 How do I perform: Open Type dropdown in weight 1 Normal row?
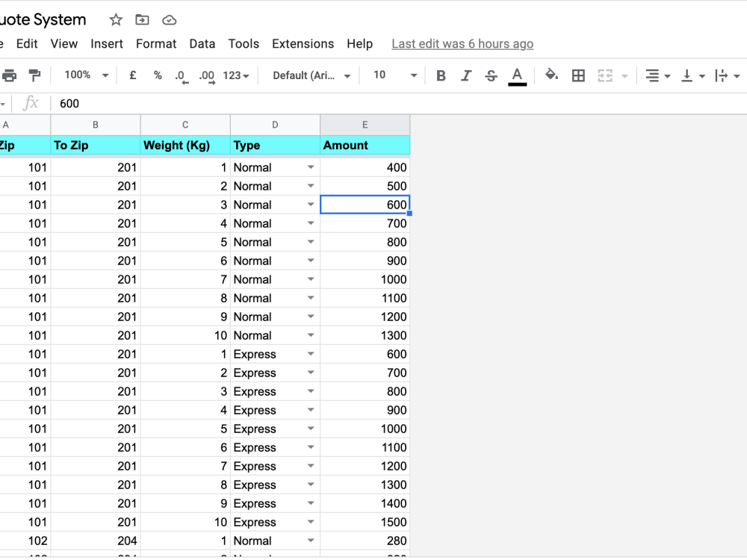311,167
